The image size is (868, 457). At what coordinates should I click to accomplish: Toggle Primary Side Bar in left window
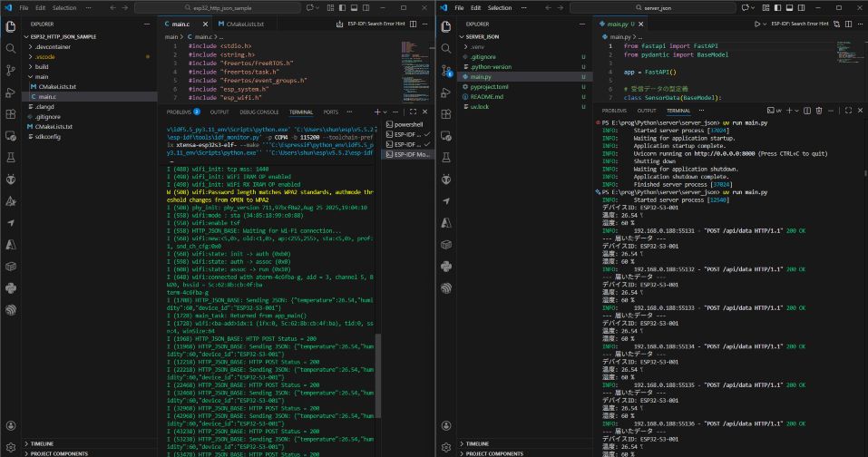pos(342,8)
